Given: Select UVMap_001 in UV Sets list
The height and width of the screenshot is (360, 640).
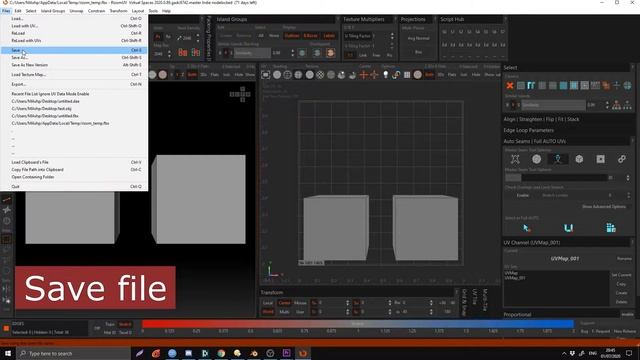Looking at the screenshot, I should coord(515,278).
